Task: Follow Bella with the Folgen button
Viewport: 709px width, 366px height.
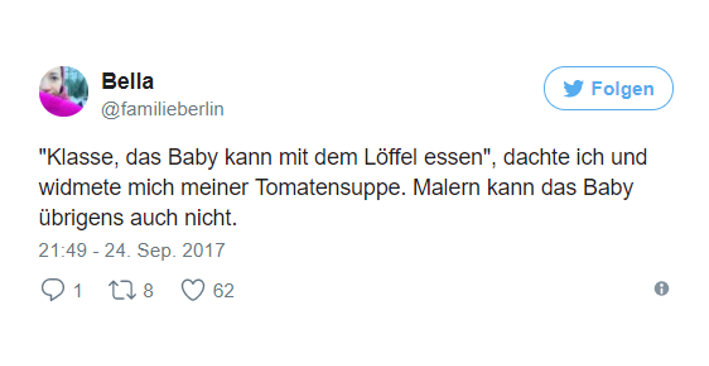Action: coord(608,88)
